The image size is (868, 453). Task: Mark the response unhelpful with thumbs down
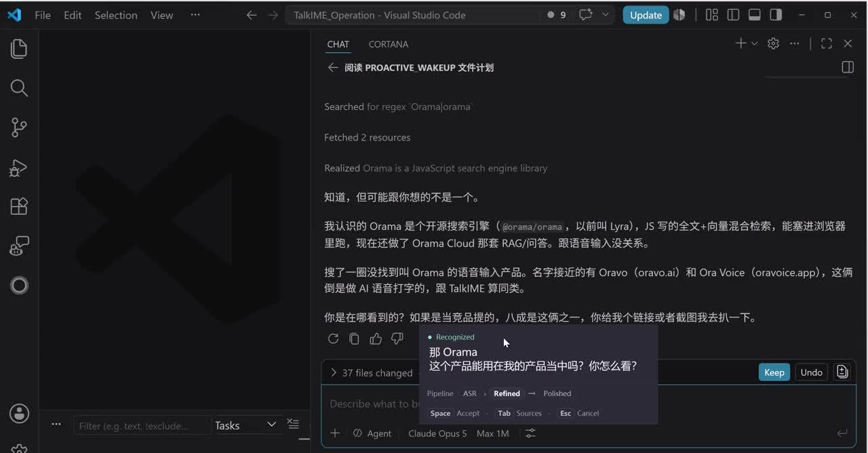[397, 338]
